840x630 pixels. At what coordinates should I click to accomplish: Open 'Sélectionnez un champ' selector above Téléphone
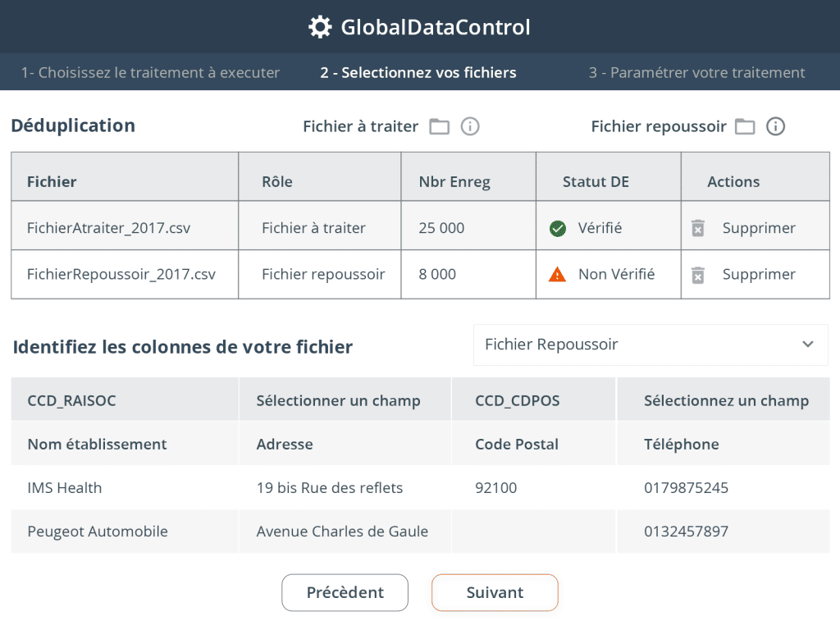pyautogui.click(x=726, y=400)
